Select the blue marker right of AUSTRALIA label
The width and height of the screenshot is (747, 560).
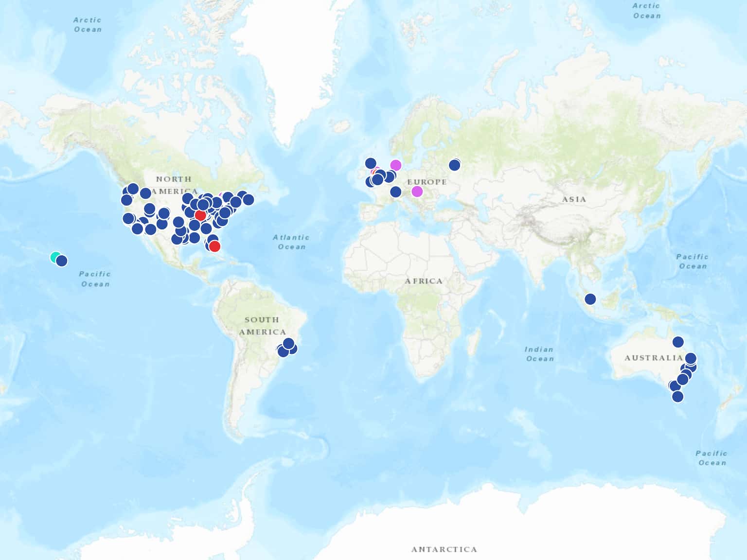(691, 359)
